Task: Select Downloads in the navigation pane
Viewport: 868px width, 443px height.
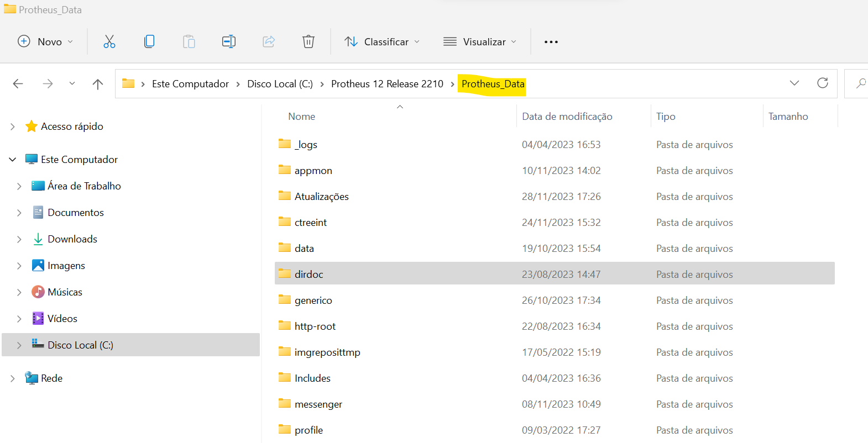Action: tap(72, 239)
